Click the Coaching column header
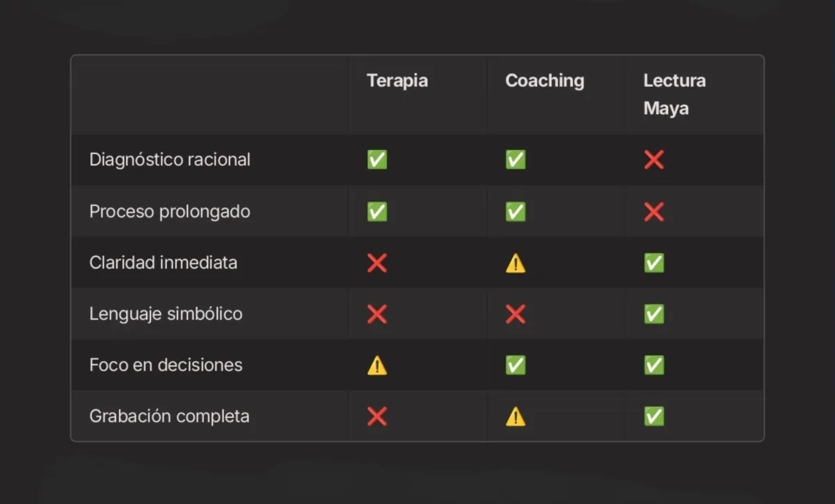 (544, 81)
